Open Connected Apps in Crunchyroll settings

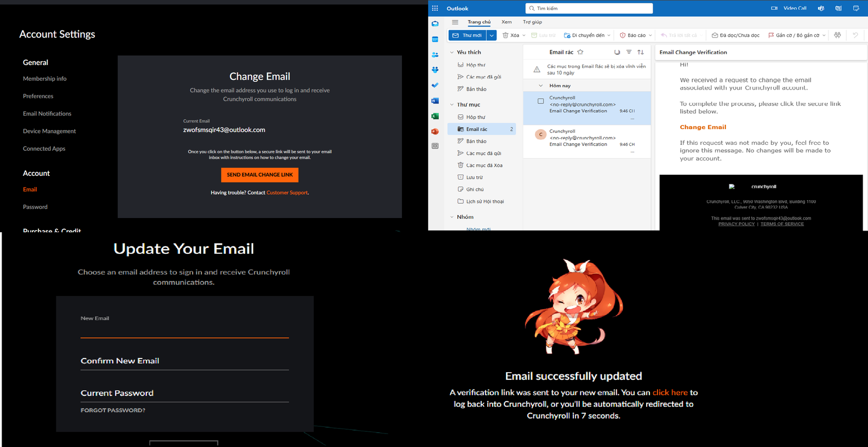click(44, 149)
